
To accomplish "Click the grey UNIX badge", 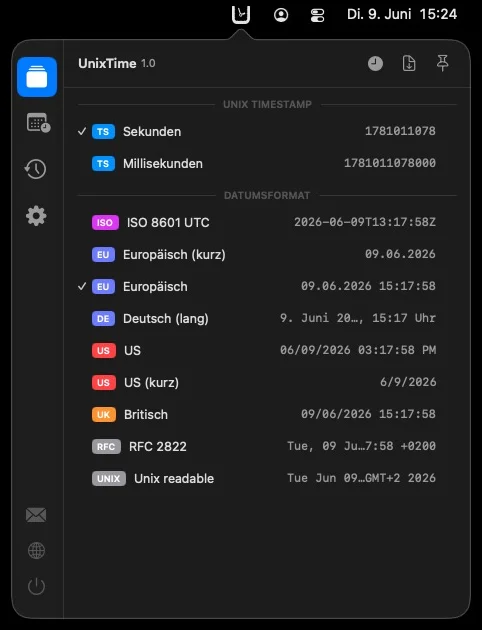I will [109, 479].
